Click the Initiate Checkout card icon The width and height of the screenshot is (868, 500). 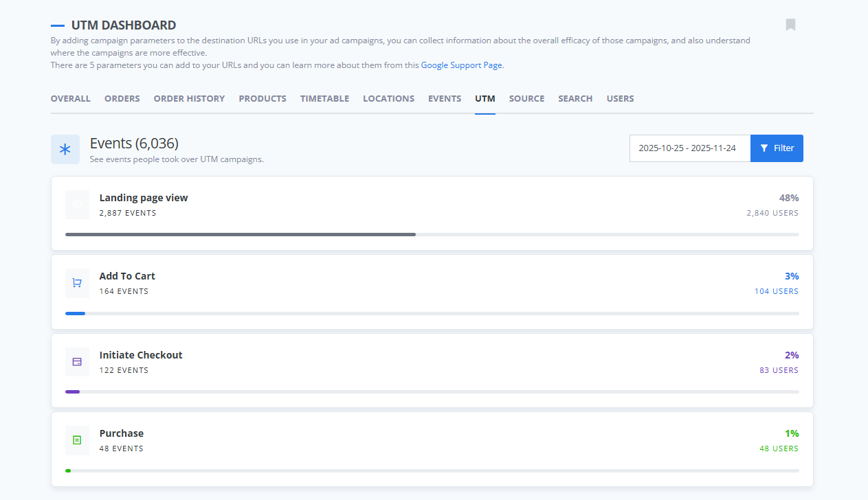tap(77, 361)
